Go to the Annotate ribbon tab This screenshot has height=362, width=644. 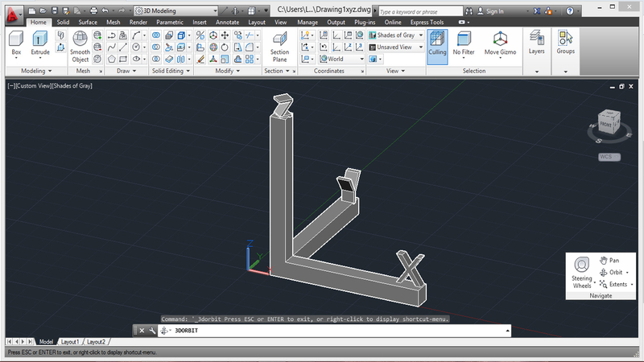[228, 23]
